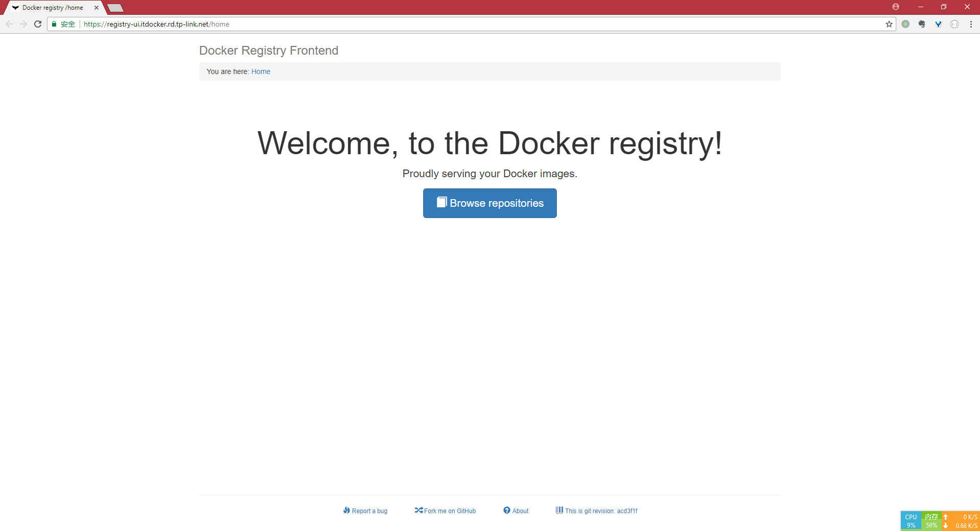Click the Evernote elephant extension icon
Viewport: 980px width, 531px height.
pyautogui.click(x=922, y=24)
